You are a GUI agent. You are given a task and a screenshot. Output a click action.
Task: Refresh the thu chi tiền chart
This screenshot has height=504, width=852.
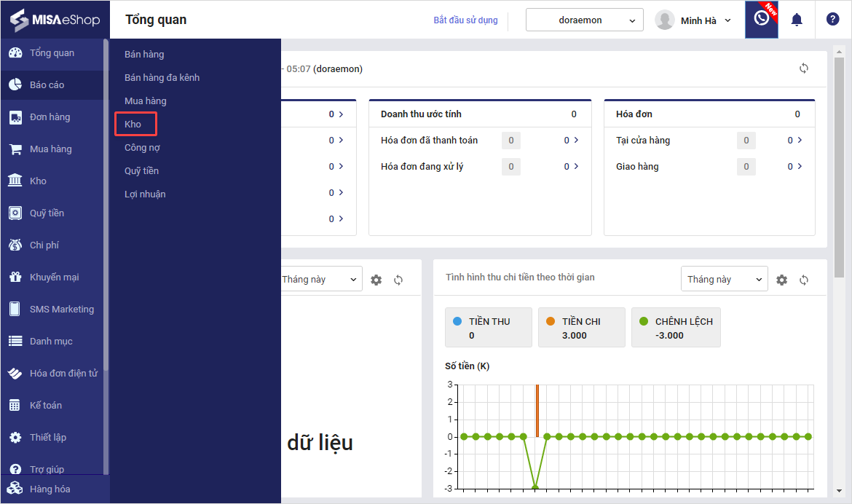click(804, 280)
